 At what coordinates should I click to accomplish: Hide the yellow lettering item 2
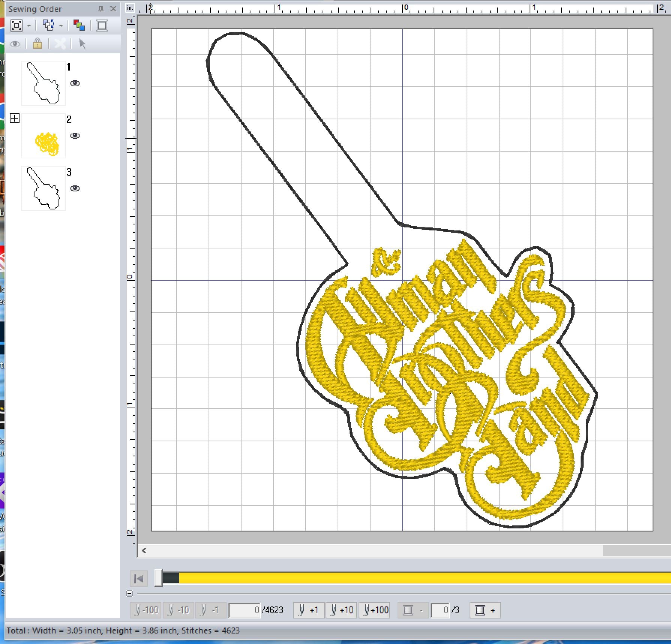[75, 136]
